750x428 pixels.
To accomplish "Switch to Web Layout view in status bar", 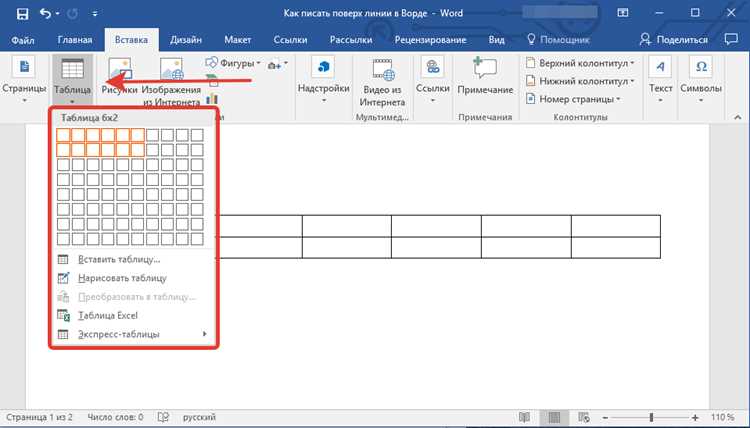I will [x=584, y=417].
